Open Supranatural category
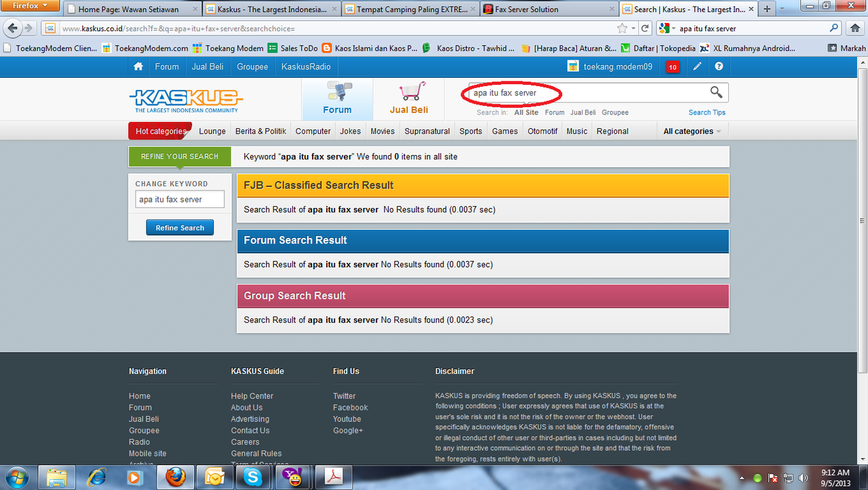 tap(427, 131)
